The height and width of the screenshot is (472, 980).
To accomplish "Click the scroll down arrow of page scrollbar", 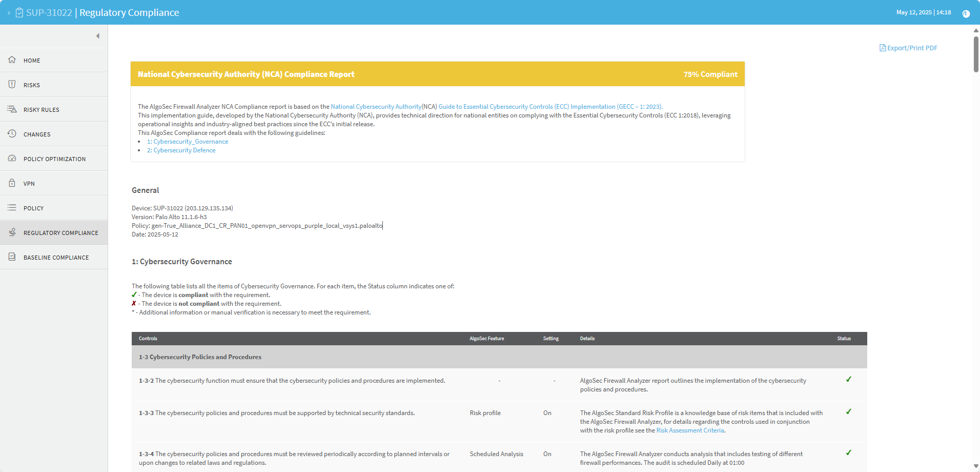I will click(x=976, y=466).
